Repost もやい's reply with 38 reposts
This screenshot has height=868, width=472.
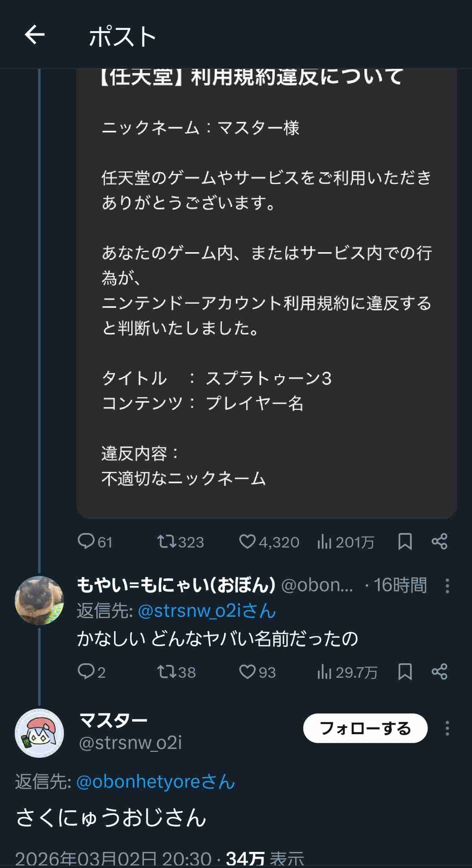point(164,672)
